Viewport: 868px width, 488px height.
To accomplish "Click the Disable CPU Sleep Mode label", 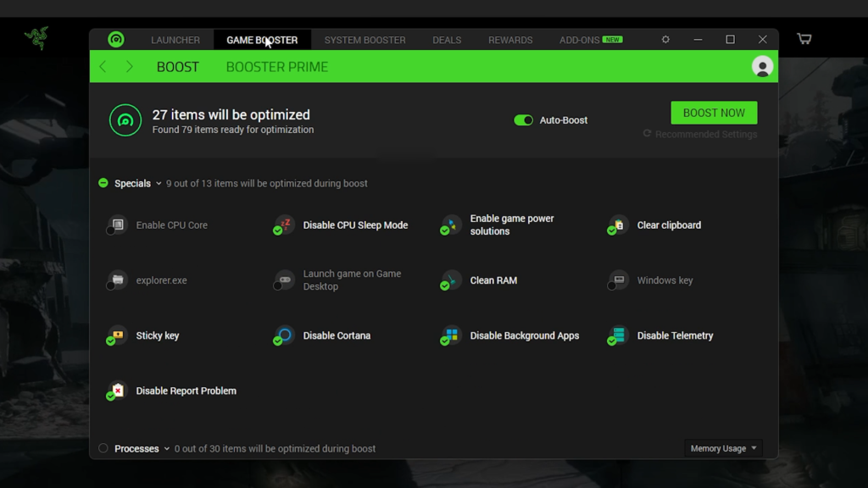I will click(355, 225).
